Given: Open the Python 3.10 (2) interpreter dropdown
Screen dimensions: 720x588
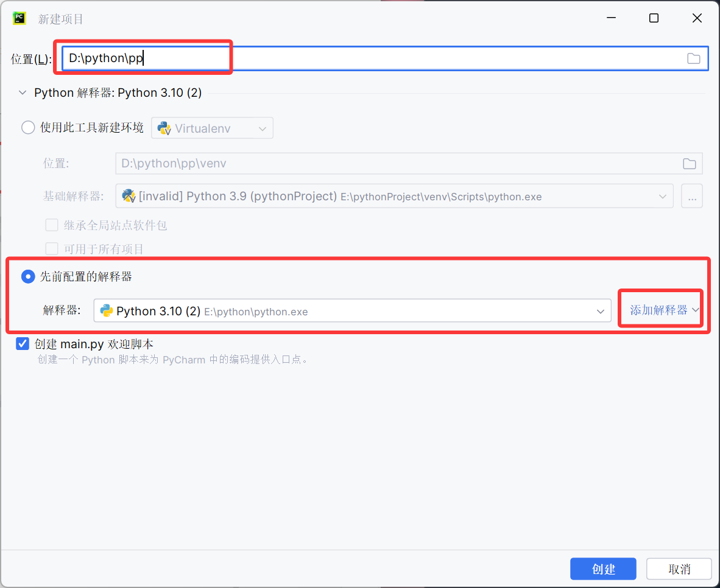Looking at the screenshot, I should click(352, 311).
